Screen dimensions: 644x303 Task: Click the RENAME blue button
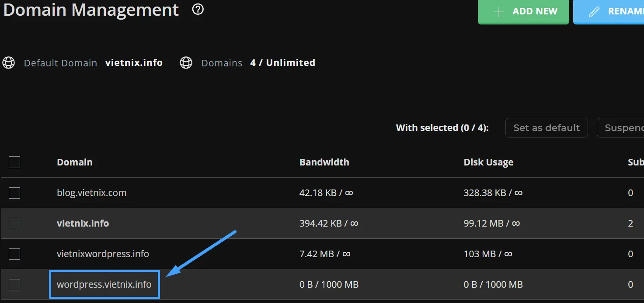click(609, 12)
